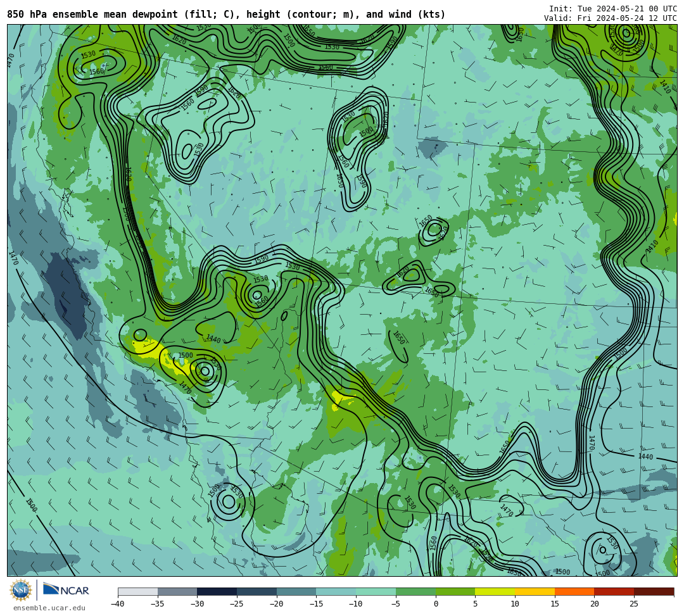Image resolution: width=684 pixels, height=616 pixels.
Task: Click the colorbar tick label '-40'
Action: (117, 604)
